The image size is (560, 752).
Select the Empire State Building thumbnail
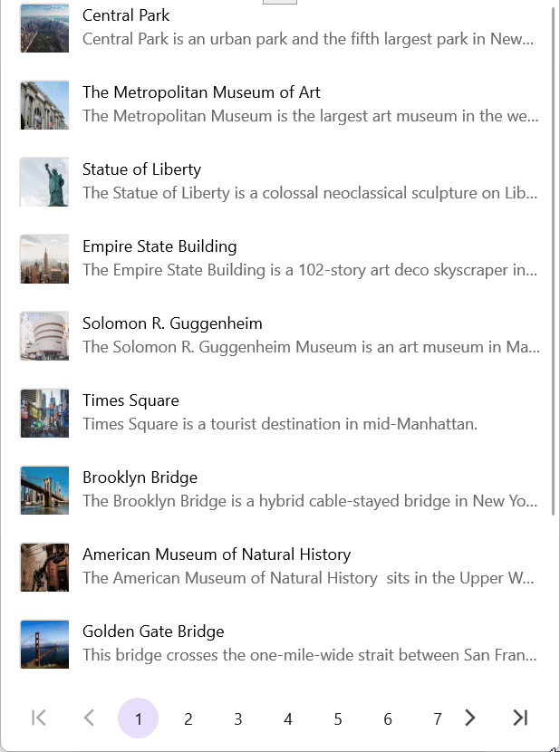coord(44,259)
